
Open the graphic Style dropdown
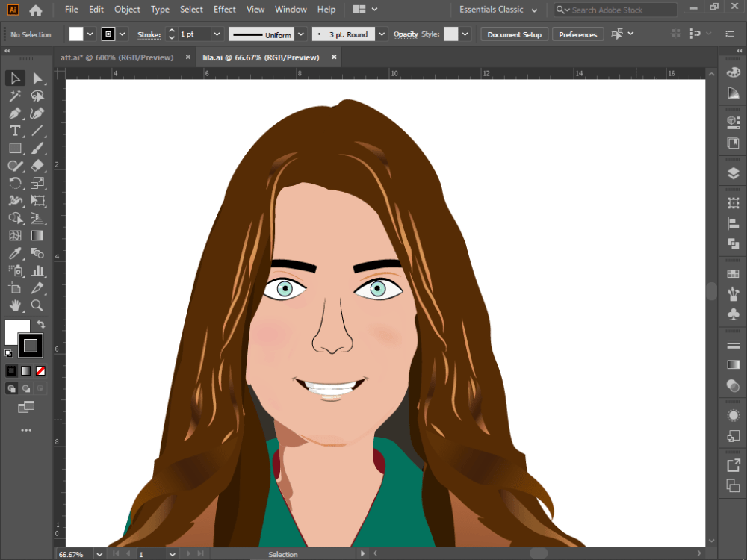[465, 34]
